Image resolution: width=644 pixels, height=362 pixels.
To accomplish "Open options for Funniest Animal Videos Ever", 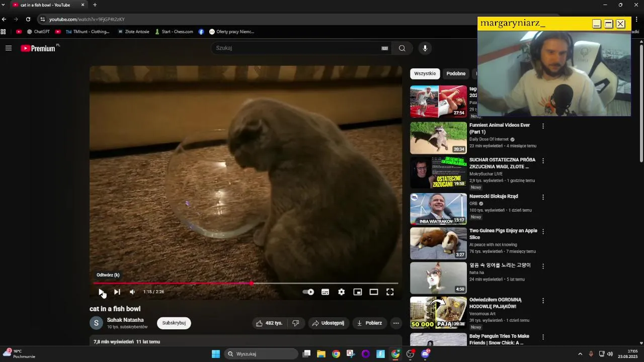I will coord(543,126).
